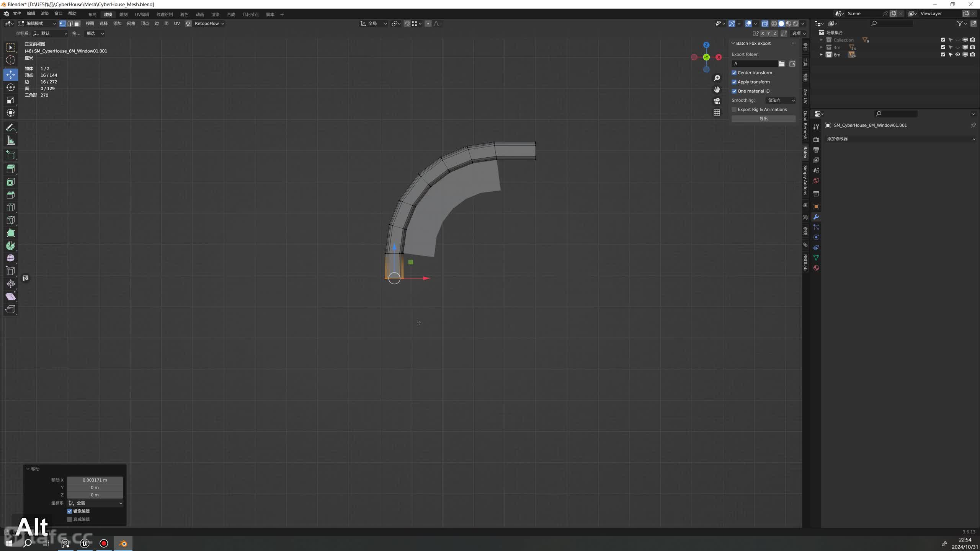Uncheck Apply transform checkbox
The height and width of the screenshot is (551, 980).
click(x=734, y=82)
